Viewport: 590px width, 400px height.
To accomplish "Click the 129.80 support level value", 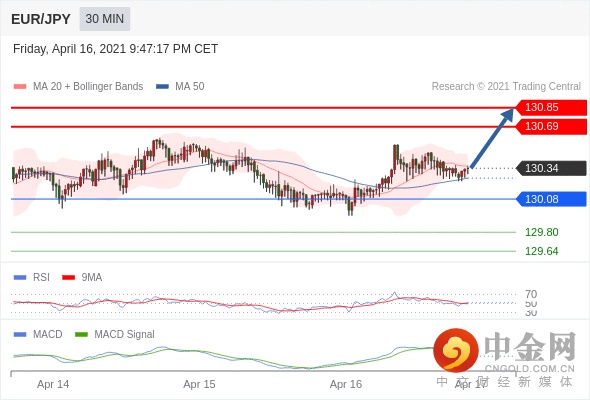I will tap(541, 232).
